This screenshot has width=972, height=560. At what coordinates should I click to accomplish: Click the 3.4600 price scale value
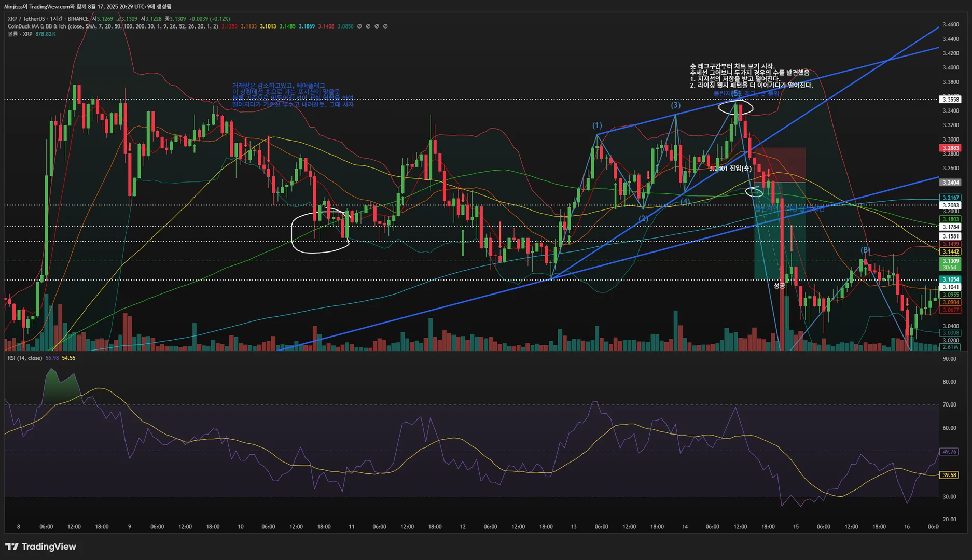point(951,25)
